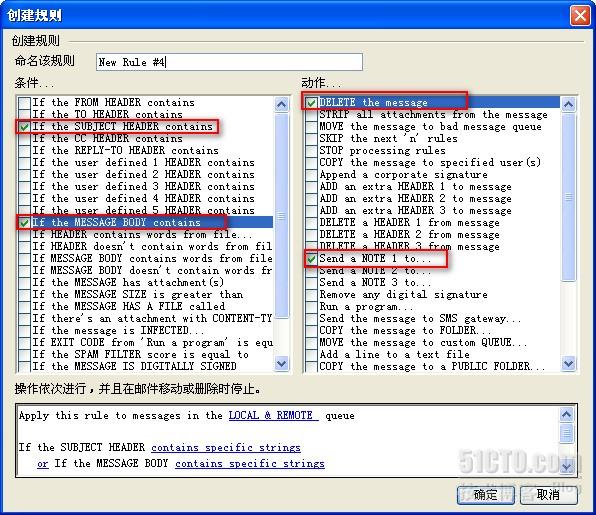Open the 'LOCAL & REMOTE' queue link

coord(274,415)
